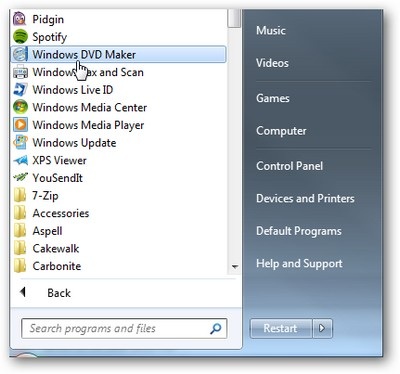Open Control Panel
The image size is (400, 374).
[289, 166]
